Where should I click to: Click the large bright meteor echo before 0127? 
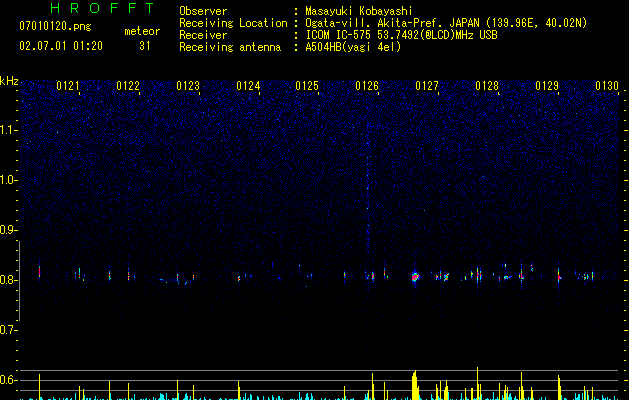pos(415,277)
